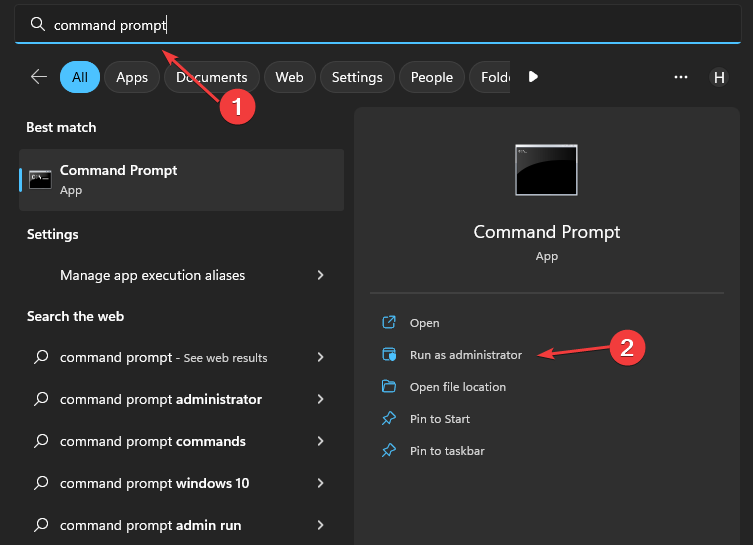
Task: Open the three-dots more options menu
Action: point(680,77)
